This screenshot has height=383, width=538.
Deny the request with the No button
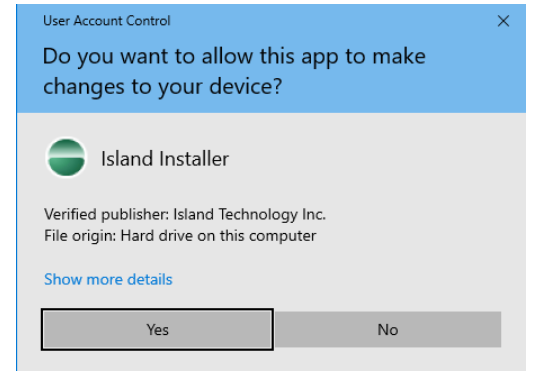pos(388,329)
